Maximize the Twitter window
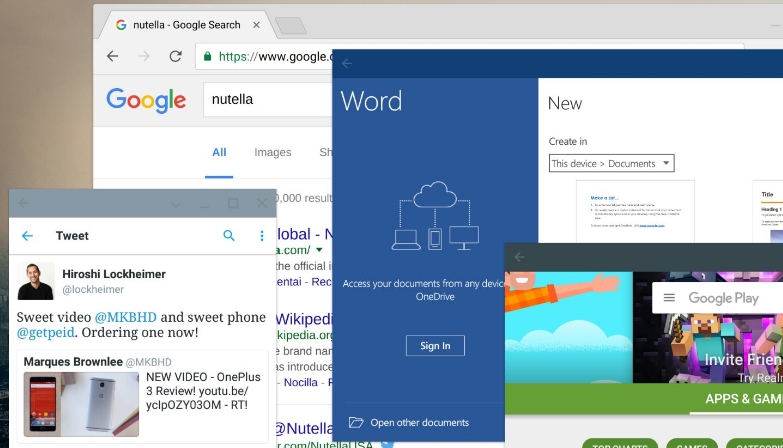Screen dimensions: 783x448 (x=233, y=203)
